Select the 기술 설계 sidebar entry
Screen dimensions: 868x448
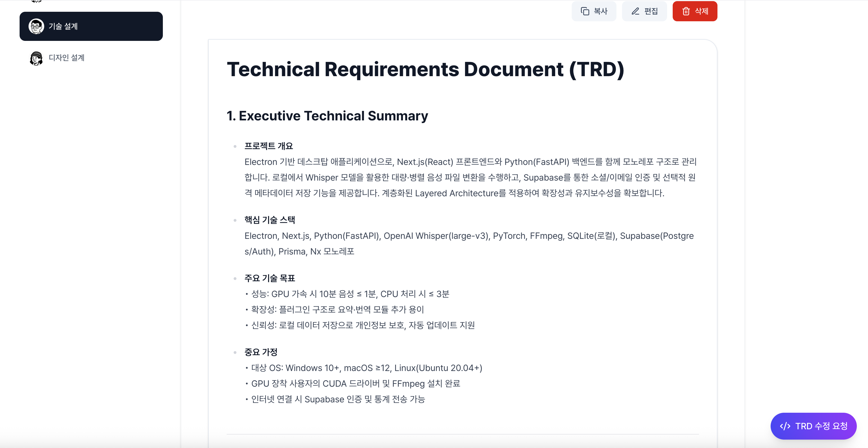click(91, 26)
